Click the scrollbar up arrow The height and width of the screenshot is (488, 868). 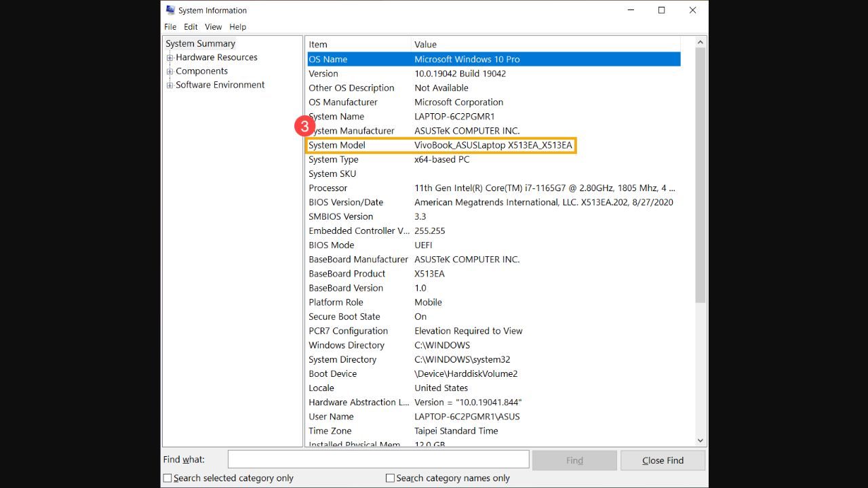pos(701,42)
